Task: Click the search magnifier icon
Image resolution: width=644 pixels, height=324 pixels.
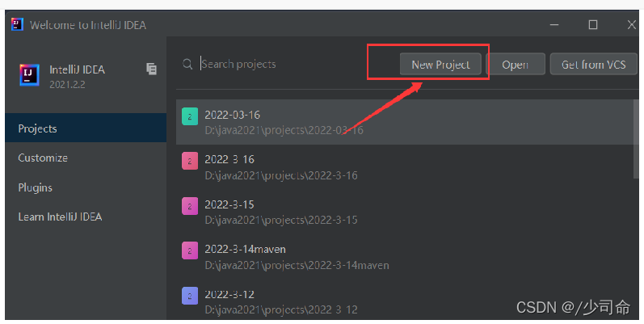Action: click(x=187, y=64)
